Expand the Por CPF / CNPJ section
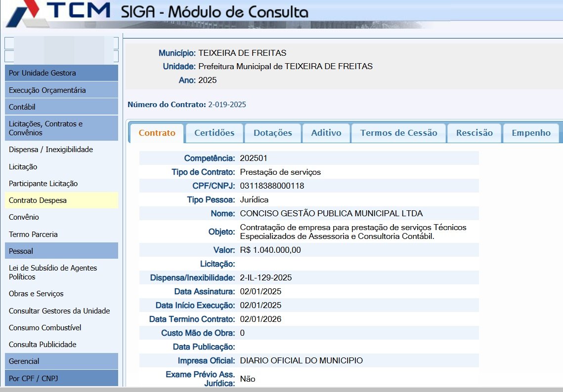 (61, 378)
